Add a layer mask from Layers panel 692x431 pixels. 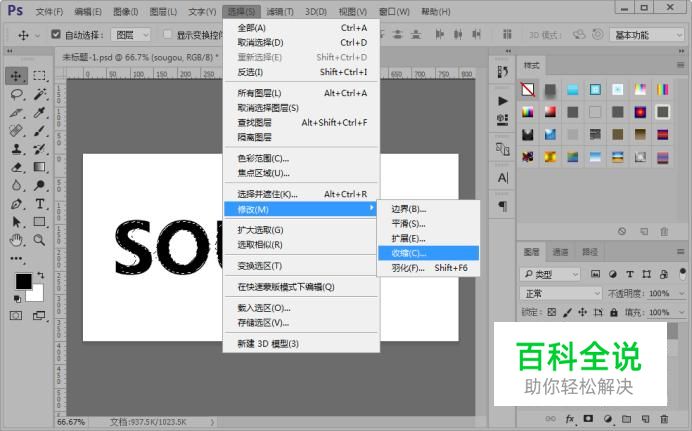coord(588,419)
